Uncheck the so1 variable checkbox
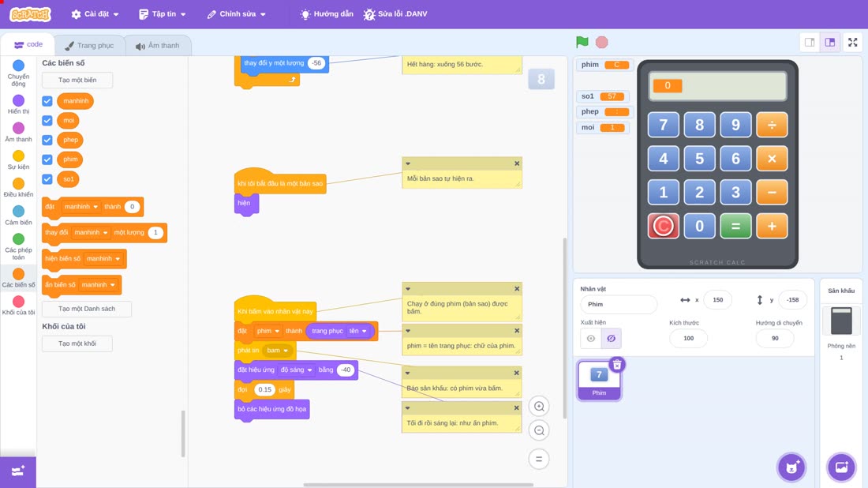 47,179
